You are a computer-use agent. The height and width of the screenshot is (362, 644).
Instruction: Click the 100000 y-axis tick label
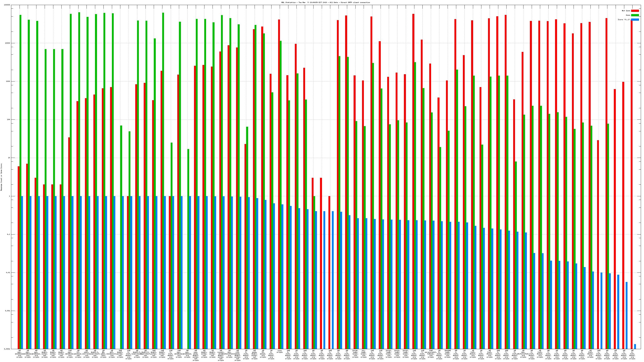point(7,5)
